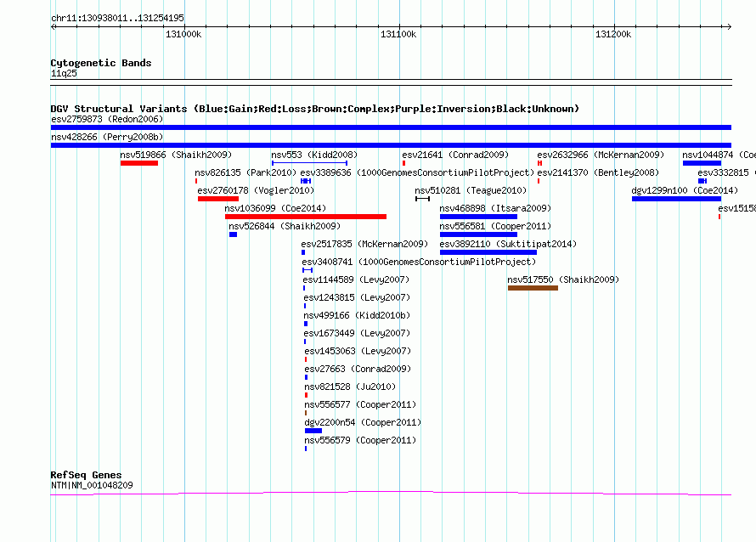Viewport: 756px width, 542px height.
Task: Click the 131200k ruler position label
Action: pyautogui.click(x=613, y=34)
